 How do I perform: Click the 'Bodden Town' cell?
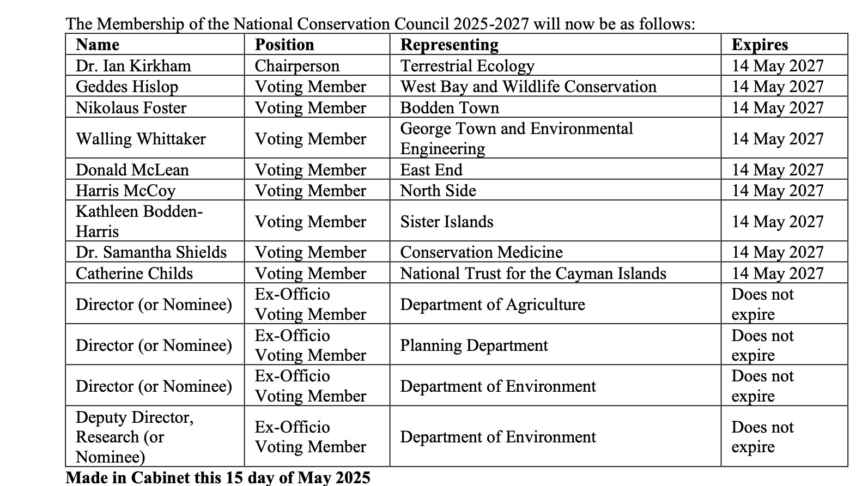(450, 108)
